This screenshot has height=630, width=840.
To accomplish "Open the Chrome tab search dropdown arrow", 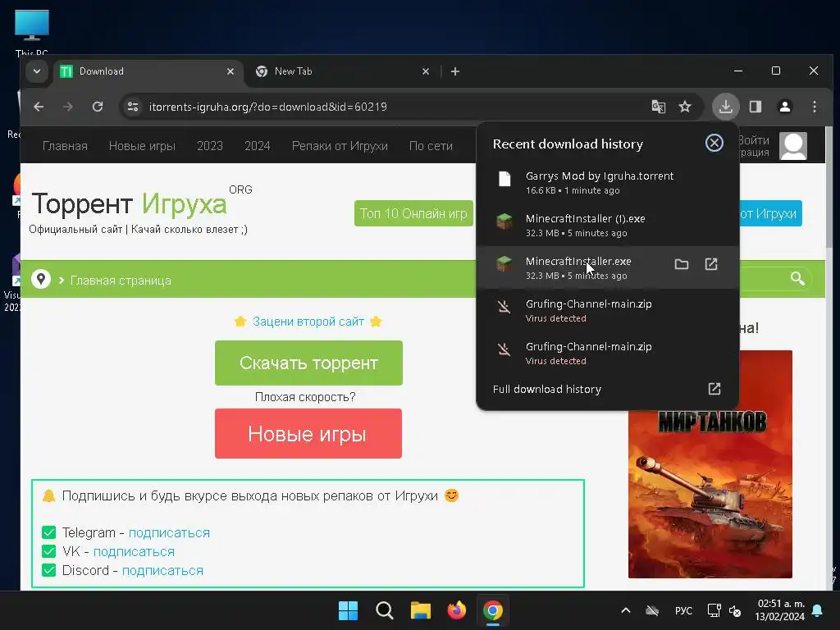I will (36, 71).
